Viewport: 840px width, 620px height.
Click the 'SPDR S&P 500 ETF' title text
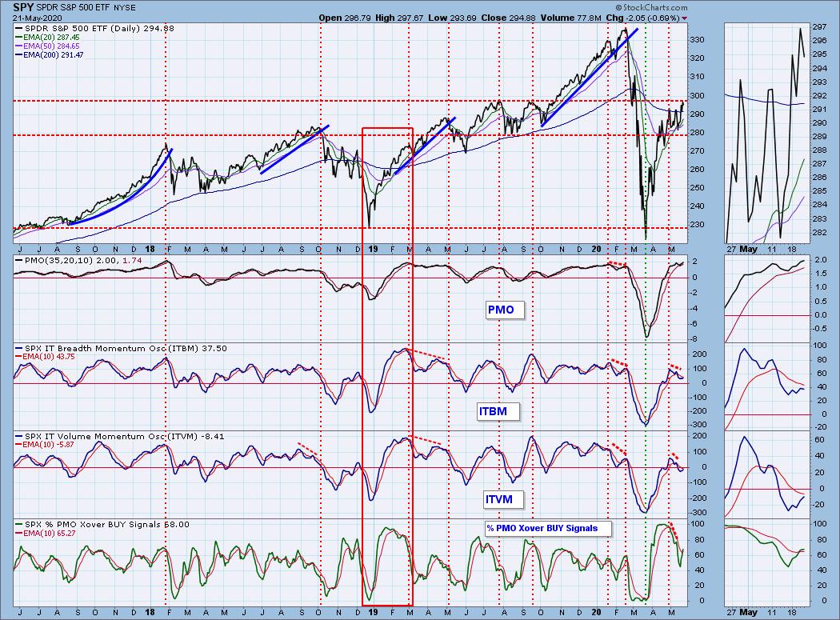click(x=73, y=8)
